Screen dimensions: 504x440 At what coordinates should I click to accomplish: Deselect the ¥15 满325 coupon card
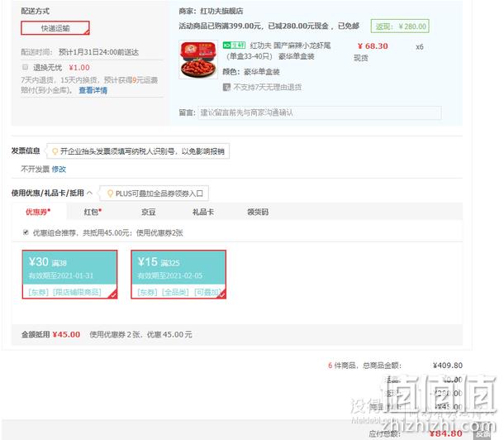tap(178, 275)
